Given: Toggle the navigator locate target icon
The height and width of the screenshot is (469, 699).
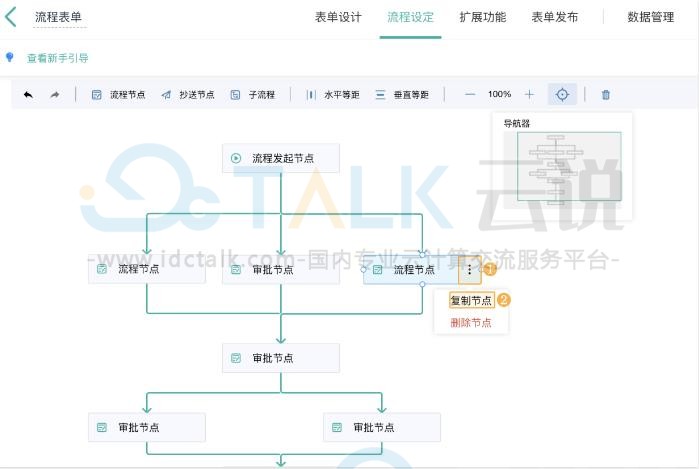Looking at the screenshot, I should click(x=562, y=95).
